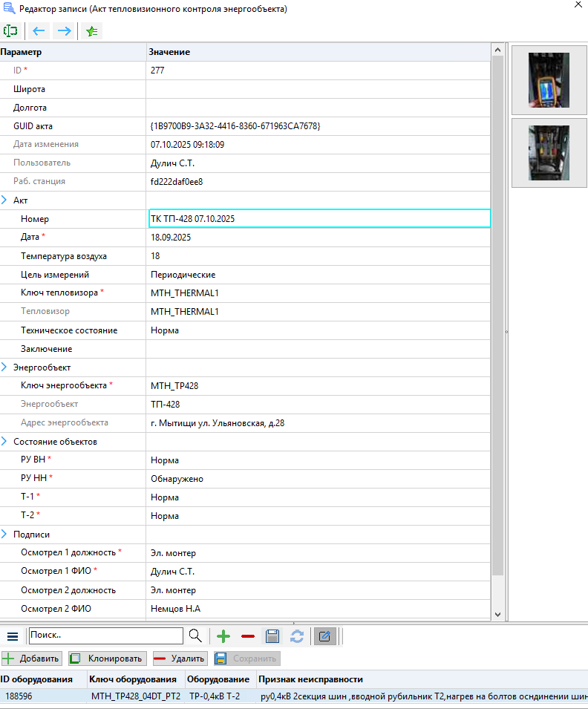Screen dimensions: 588x709
Task: Collapse the Энергообъект section
Action: point(4,367)
